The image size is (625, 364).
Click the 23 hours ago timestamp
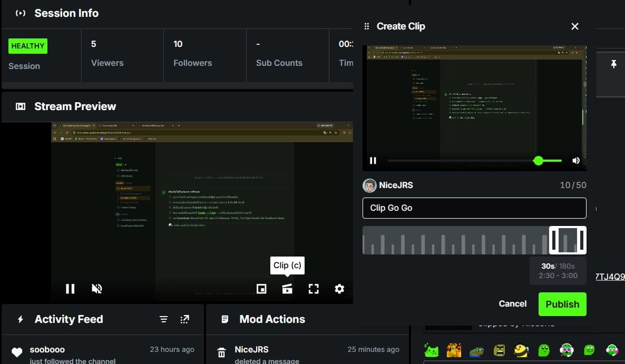(172, 349)
